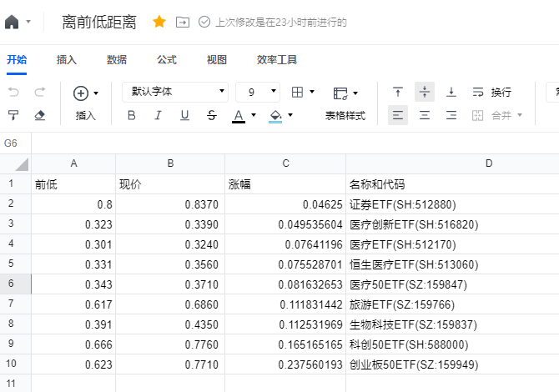The image size is (559, 392).
Task: Switch to the 插入 tab
Action: point(67,60)
